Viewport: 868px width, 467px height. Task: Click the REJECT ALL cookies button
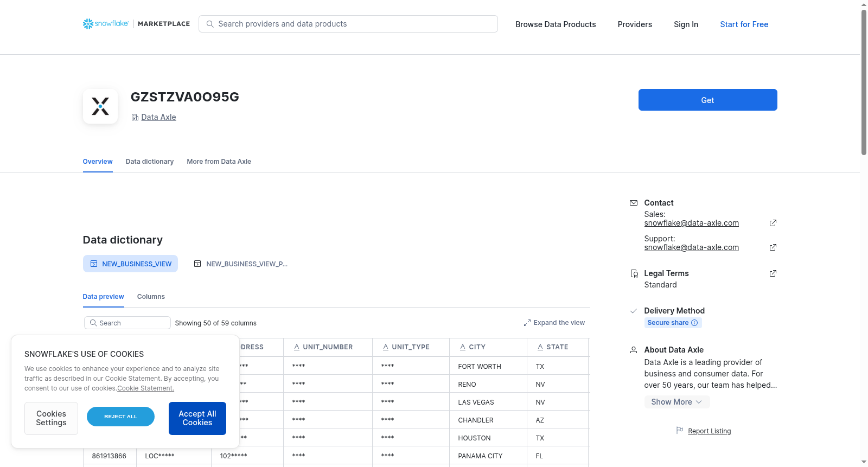point(120,417)
